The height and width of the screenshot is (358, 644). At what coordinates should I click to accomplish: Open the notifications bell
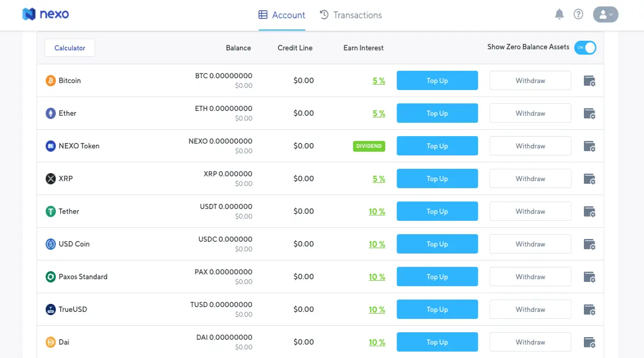coord(559,14)
